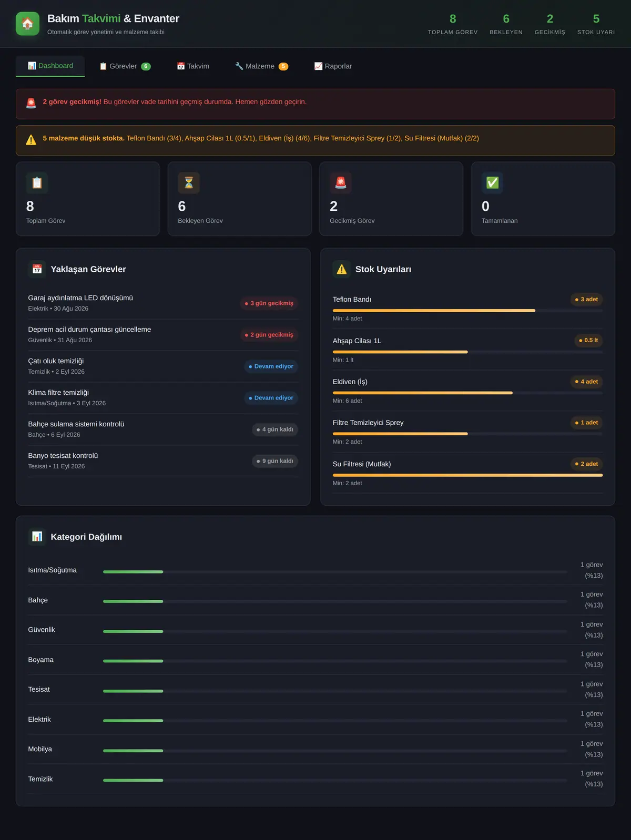631x840 pixels.
Task: Select 'Deprem acil durum çantası güncelleme' task
Action: point(163,335)
